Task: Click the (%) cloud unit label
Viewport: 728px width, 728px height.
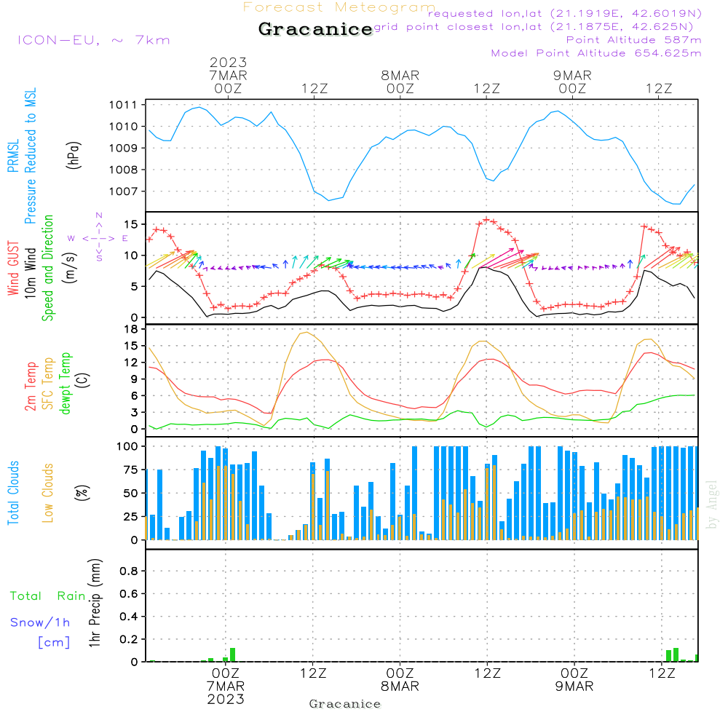Action: 82,493
